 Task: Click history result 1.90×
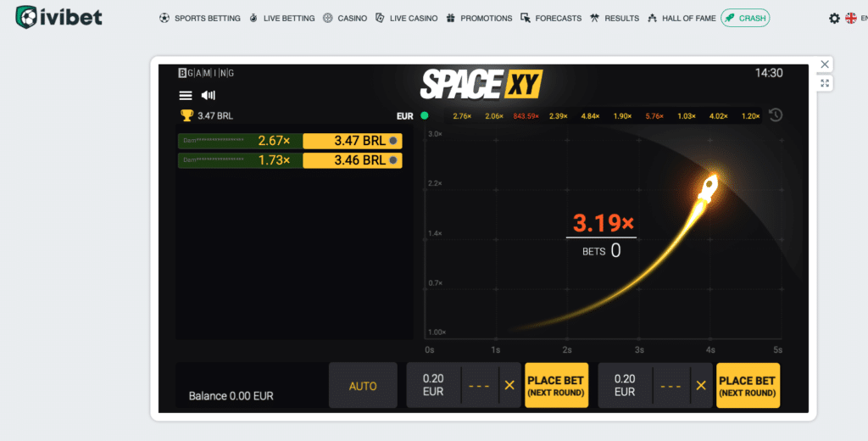pyautogui.click(x=623, y=116)
